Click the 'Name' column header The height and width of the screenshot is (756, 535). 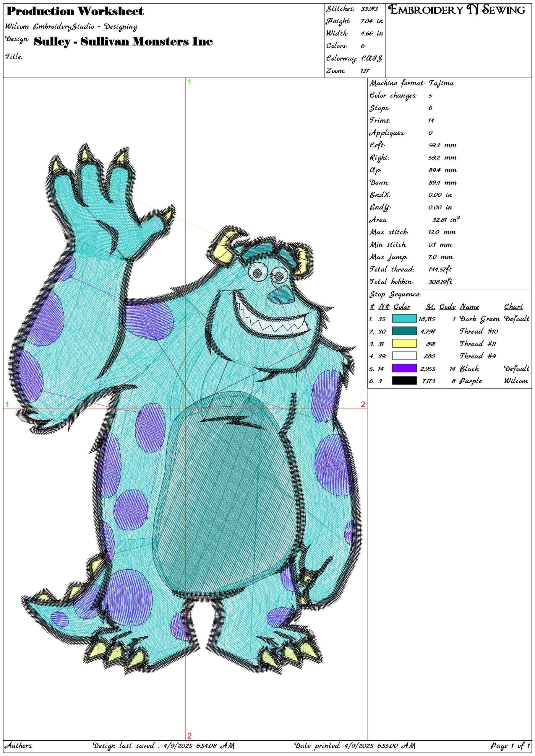pyautogui.click(x=469, y=307)
